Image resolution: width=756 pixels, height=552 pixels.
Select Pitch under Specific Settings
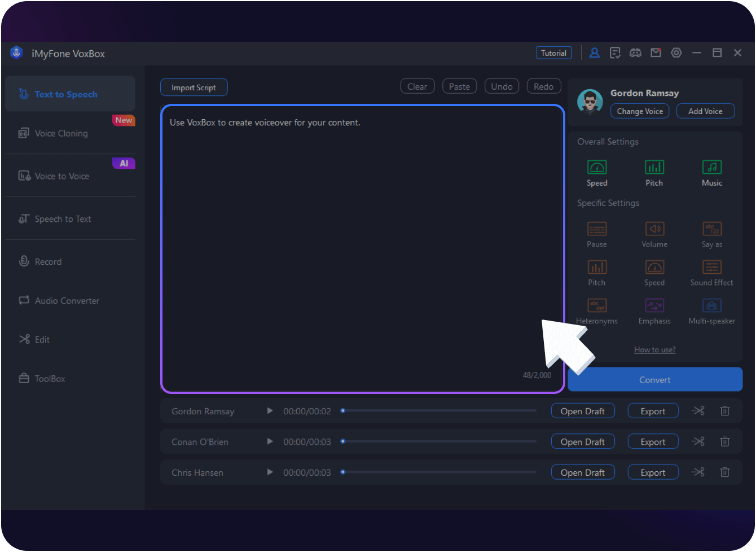[x=597, y=273]
